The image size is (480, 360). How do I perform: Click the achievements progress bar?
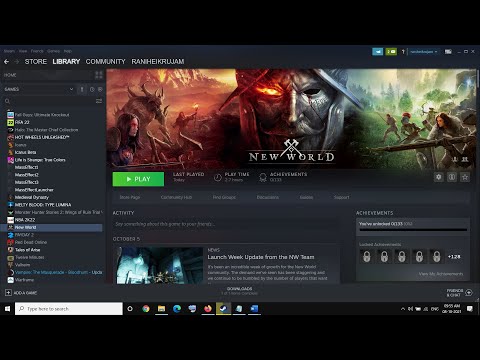click(413, 230)
